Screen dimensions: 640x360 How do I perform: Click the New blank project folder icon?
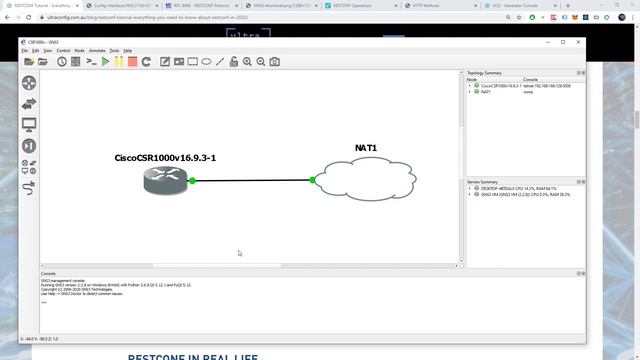coord(29,62)
